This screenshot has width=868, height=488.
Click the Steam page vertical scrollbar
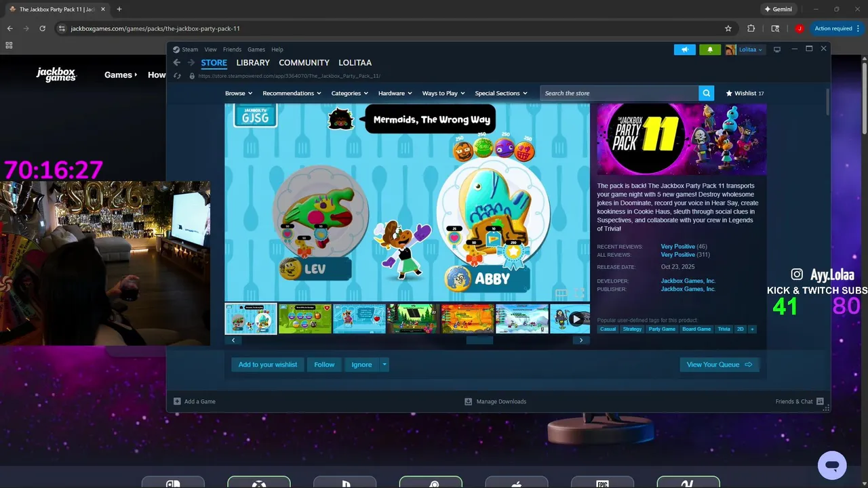point(827,102)
